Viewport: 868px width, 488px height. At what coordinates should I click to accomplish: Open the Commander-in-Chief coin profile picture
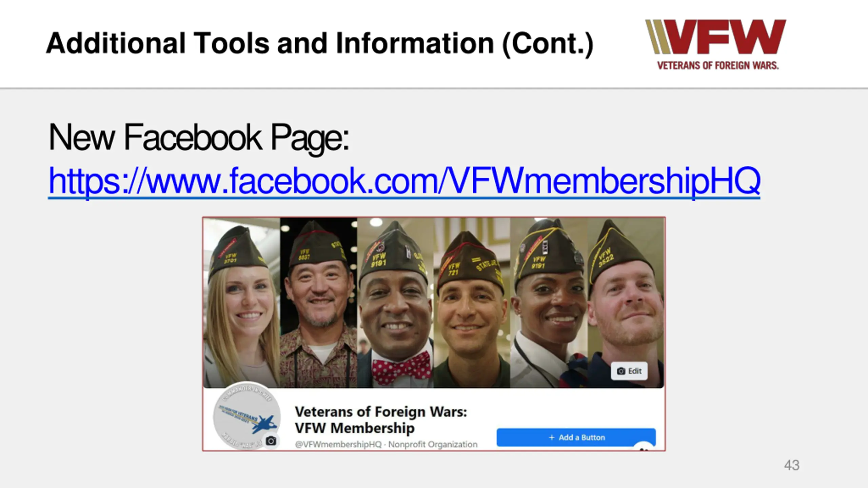[x=246, y=416]
